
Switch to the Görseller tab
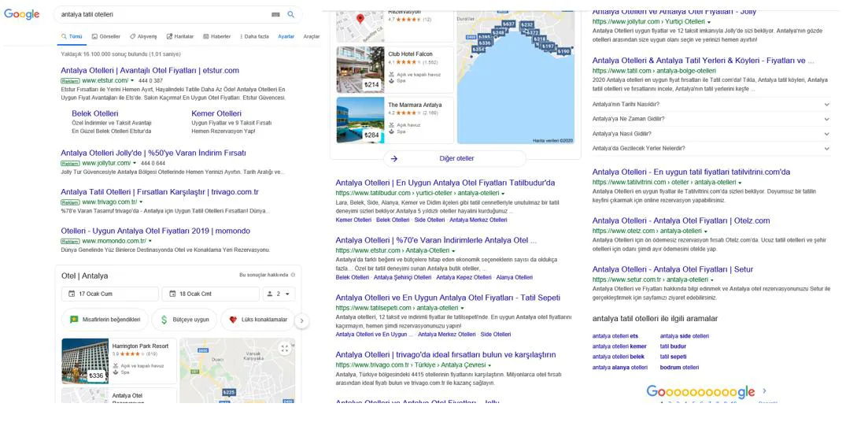(105, 36)
